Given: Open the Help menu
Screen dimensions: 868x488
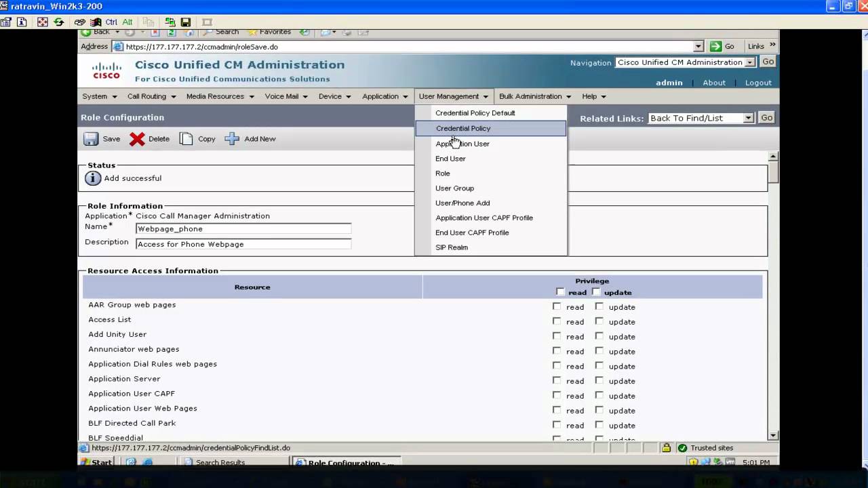Looking at the screenshot, I should tap(594, 96).
